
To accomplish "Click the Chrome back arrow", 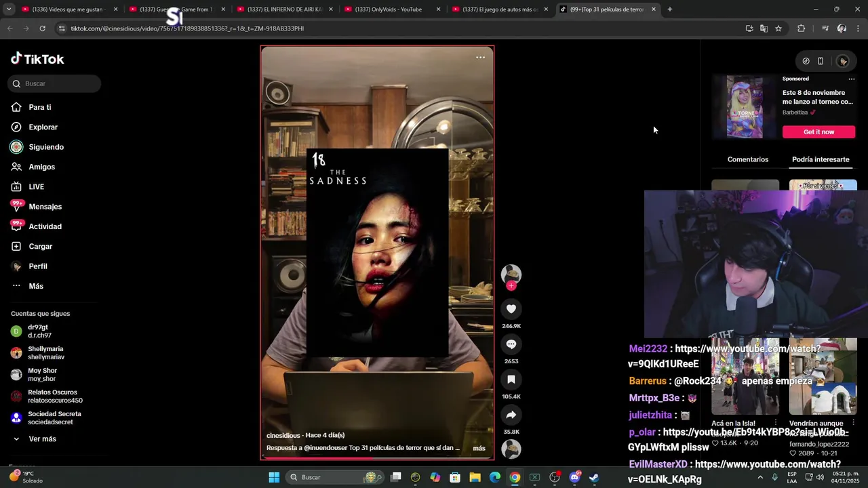I will pyautogui.click(x=10, y=28).
